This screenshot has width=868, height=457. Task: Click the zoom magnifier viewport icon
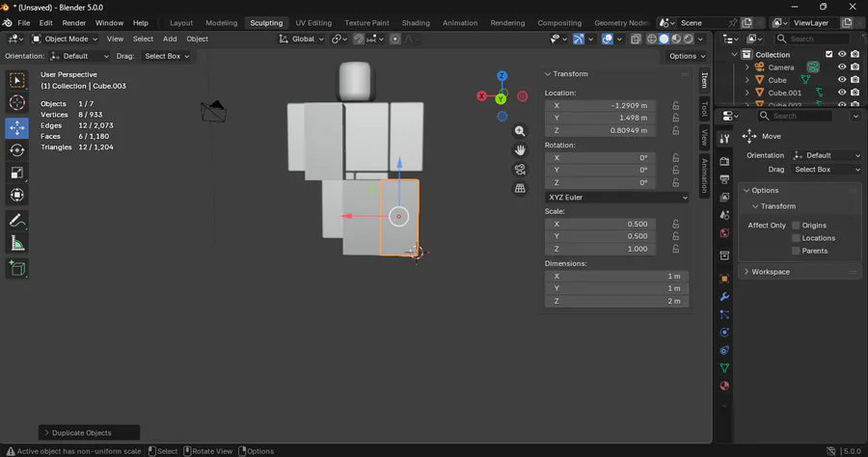520,131
